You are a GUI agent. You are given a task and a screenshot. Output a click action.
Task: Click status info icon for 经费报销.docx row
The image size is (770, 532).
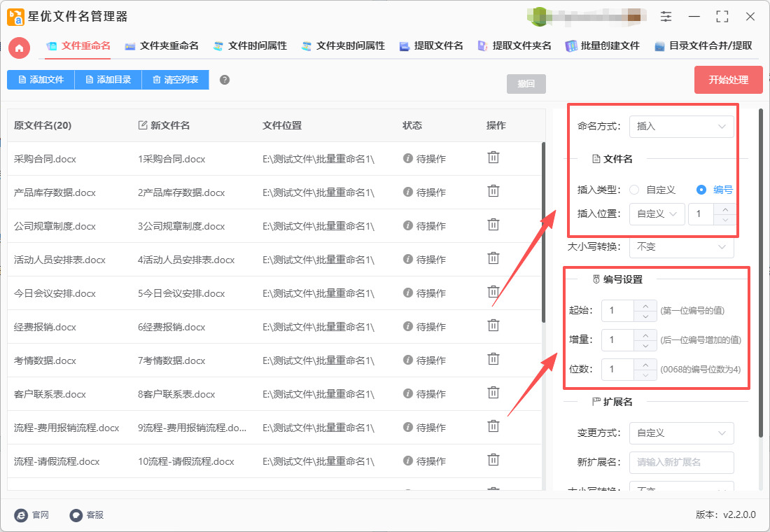coord(407,326)
